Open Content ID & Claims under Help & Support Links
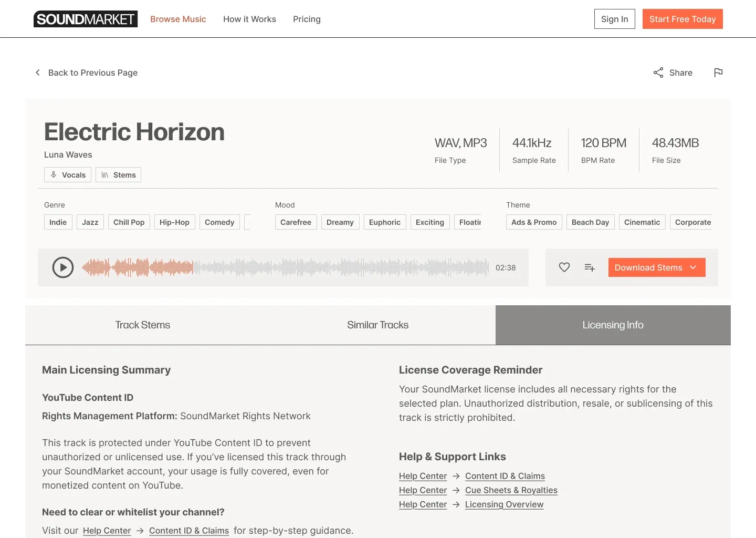 pos(505,476)
